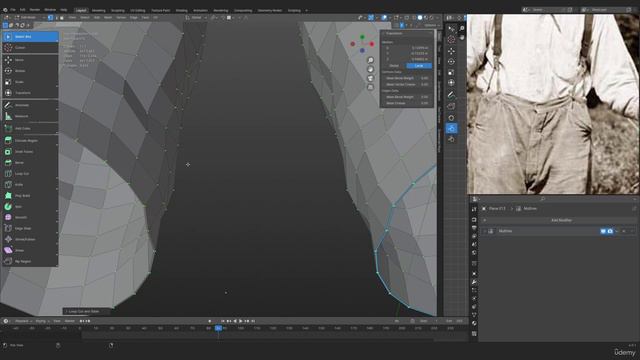
Task: Select the Inset Faces tool
Action: click(x=30, y=151)
